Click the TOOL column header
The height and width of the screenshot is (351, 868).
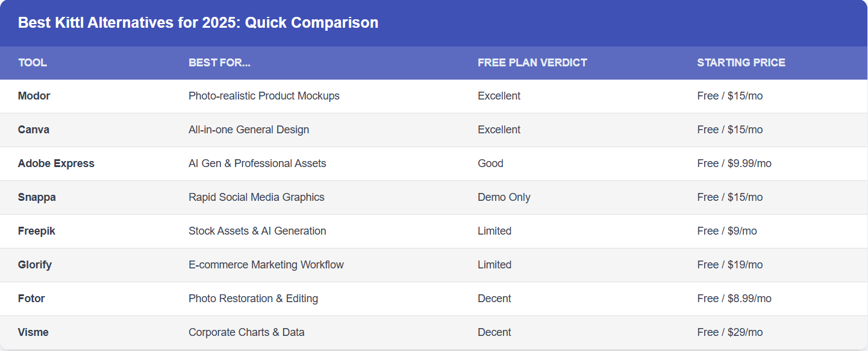click(33, 63)
